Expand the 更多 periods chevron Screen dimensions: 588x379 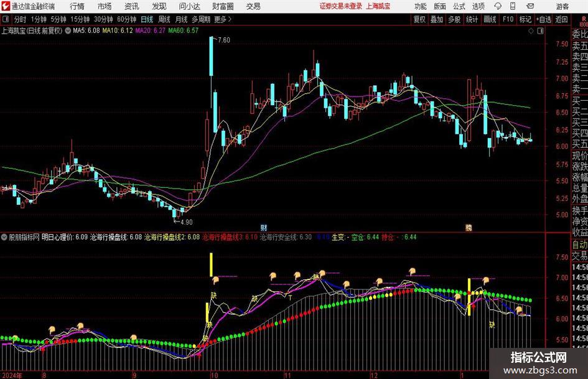tap(223, 19)
